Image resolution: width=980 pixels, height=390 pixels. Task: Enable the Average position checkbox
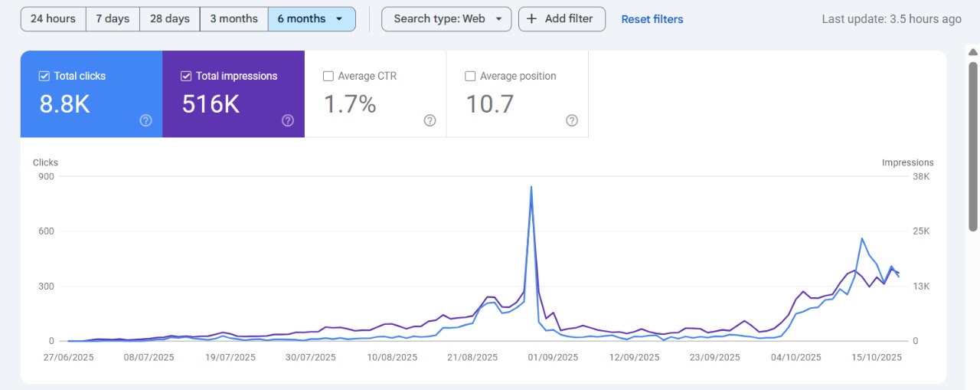(470, 77)
